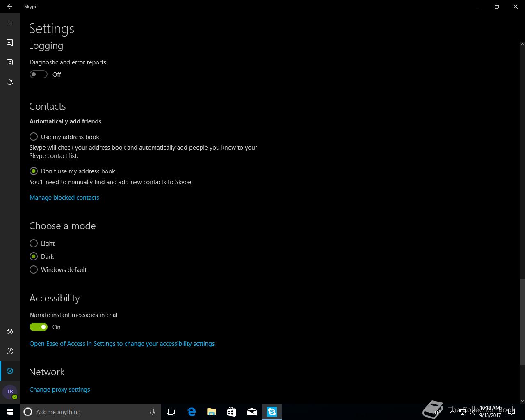
Task: Toggle Diagnostic and error reports switch
Action: tap(39, 74)
